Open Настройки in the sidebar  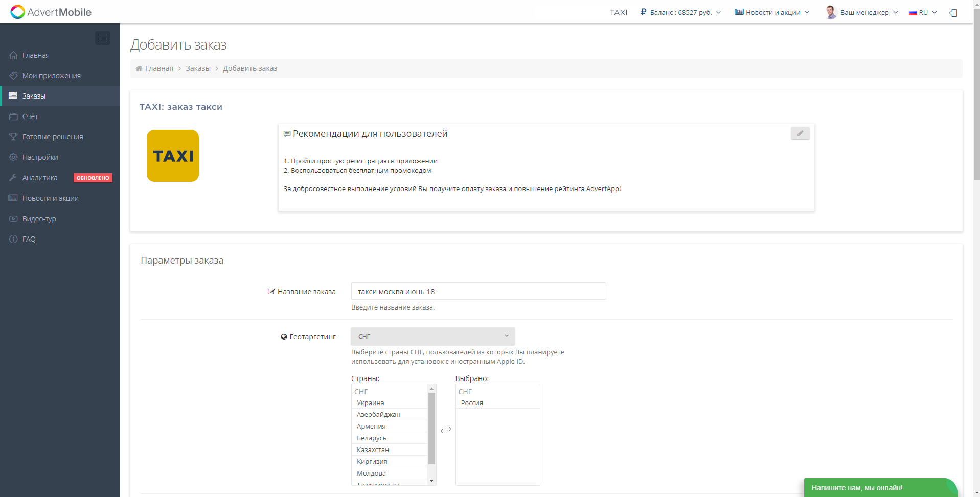pyautogui.click(x=40, y=157)
